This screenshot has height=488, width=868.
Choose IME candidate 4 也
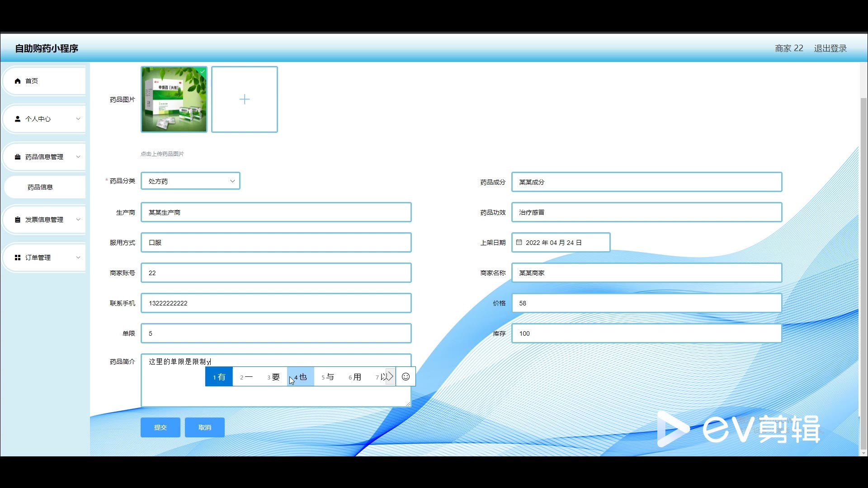[301, 377]
